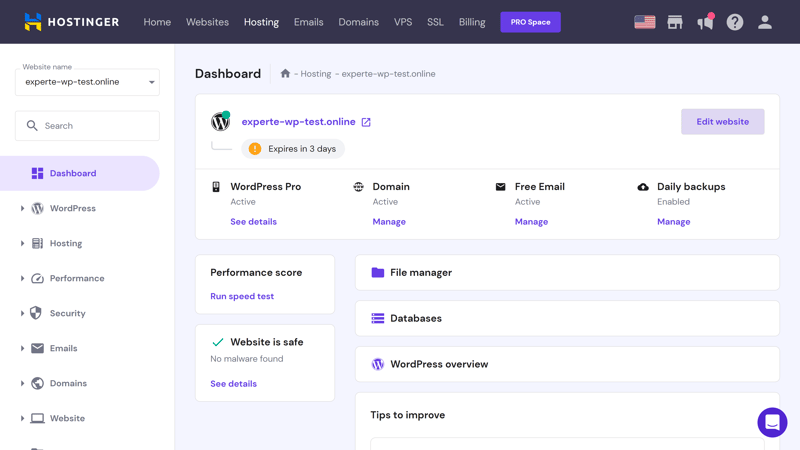Open announcements megaphone icon
Image resolution: width=800 pixels, height=450 pixels.
coord(705,22)
